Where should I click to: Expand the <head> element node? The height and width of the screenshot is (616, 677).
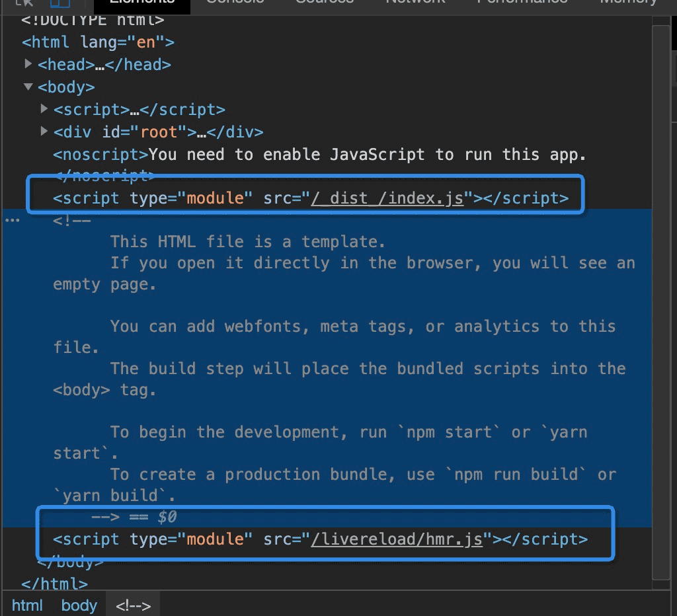(x=28, y=64)
